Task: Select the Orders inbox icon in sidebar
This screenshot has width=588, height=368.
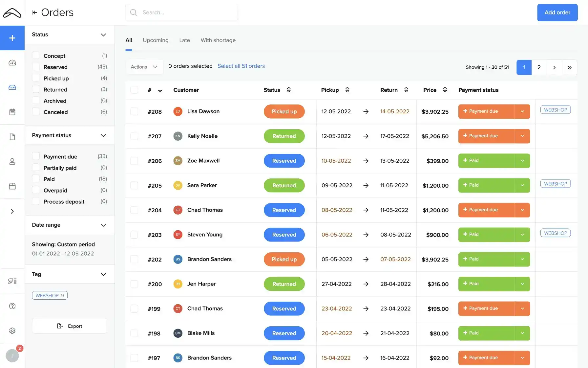Action: click(12, 87)
